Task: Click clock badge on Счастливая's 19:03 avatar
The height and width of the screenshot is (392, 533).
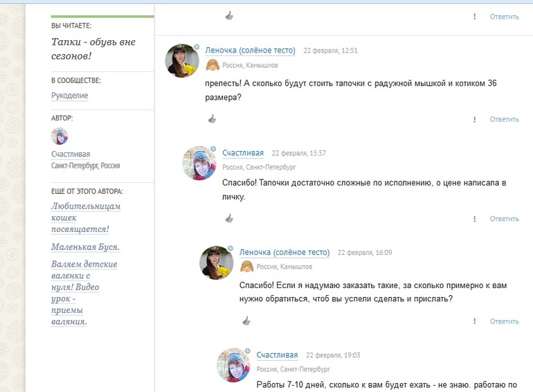Action: coord(248,351)
